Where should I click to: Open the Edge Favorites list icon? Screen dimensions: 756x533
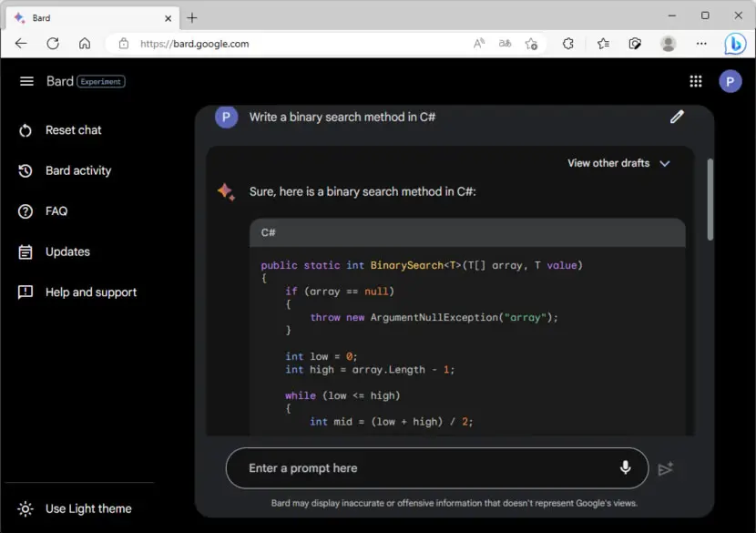(x=603, y=44)
